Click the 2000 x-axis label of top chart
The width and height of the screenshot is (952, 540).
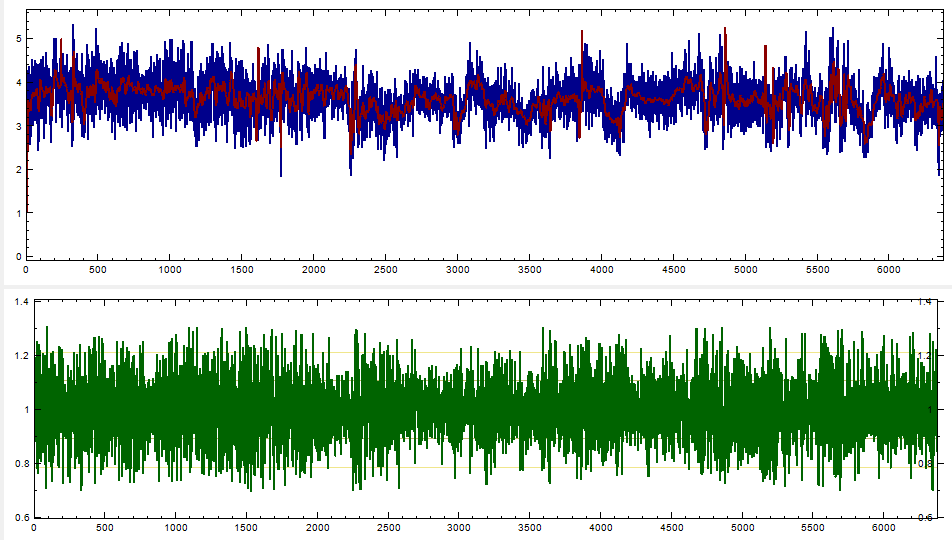pyautogui.click(x=313, y=270)
